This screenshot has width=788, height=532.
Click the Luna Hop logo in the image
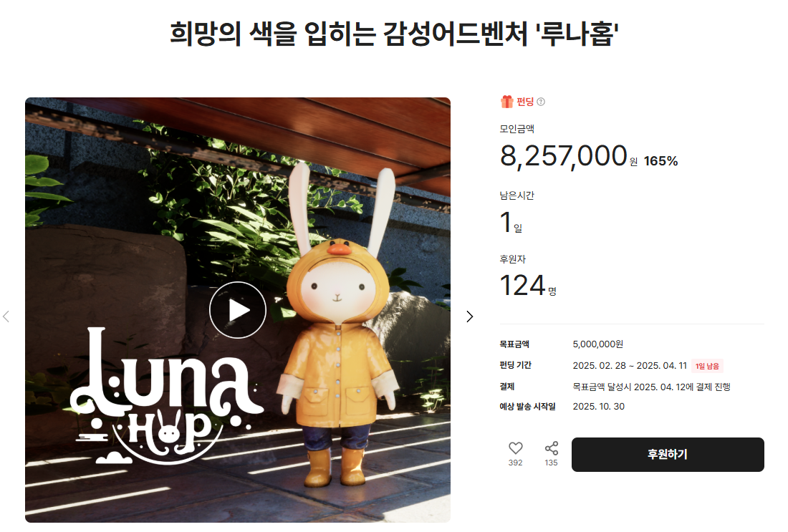click(x=166, y=396)
